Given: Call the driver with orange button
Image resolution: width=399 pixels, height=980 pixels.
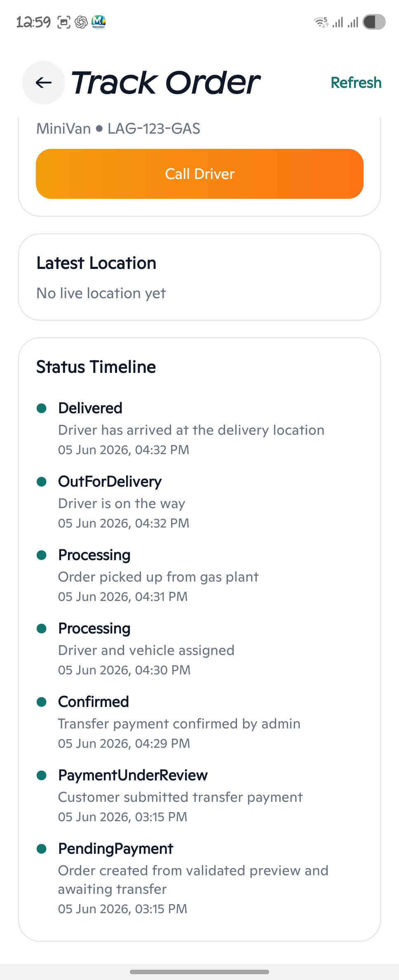Looking at the screenshot, I should pyautogui.click(x=199, y=174).
